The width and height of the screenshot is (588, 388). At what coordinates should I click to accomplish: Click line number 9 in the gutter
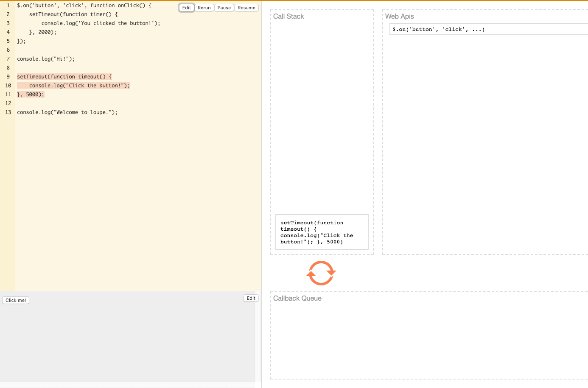tap(8, 76)
